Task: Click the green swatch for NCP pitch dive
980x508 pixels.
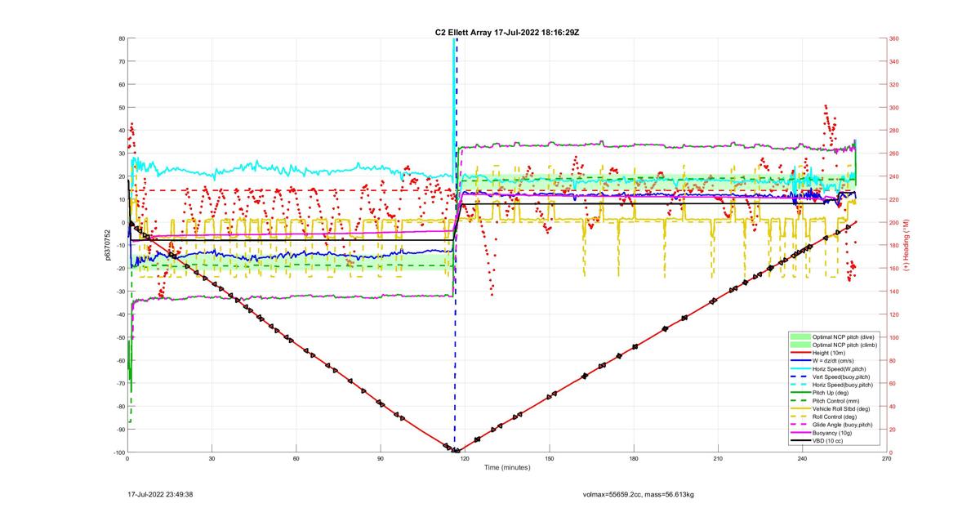Action: 800,336
